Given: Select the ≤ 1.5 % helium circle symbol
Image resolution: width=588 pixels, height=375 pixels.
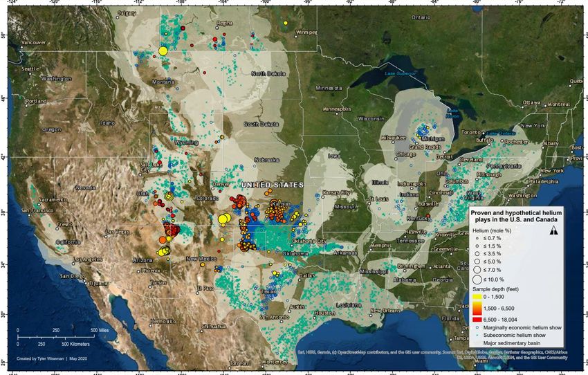Looking at the screenshot, I should click(477, 246).
